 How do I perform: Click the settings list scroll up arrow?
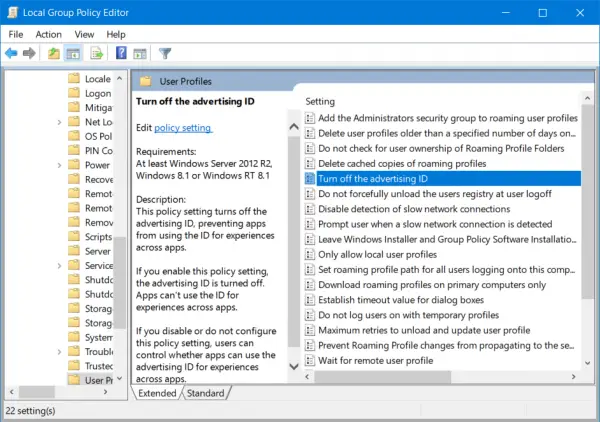(x=587, y=98)
